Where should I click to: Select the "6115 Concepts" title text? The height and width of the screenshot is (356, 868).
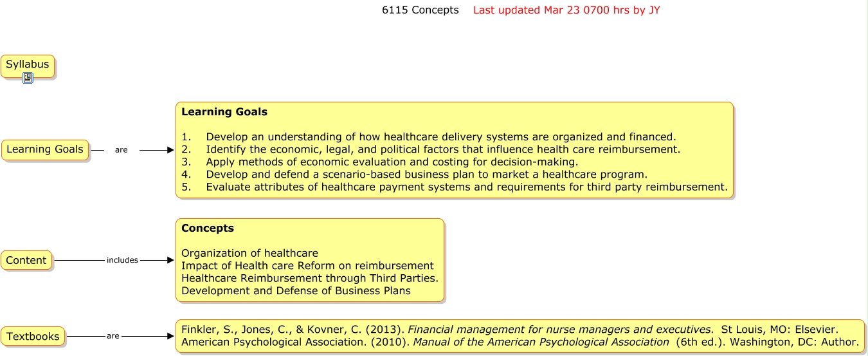point(420,10)
